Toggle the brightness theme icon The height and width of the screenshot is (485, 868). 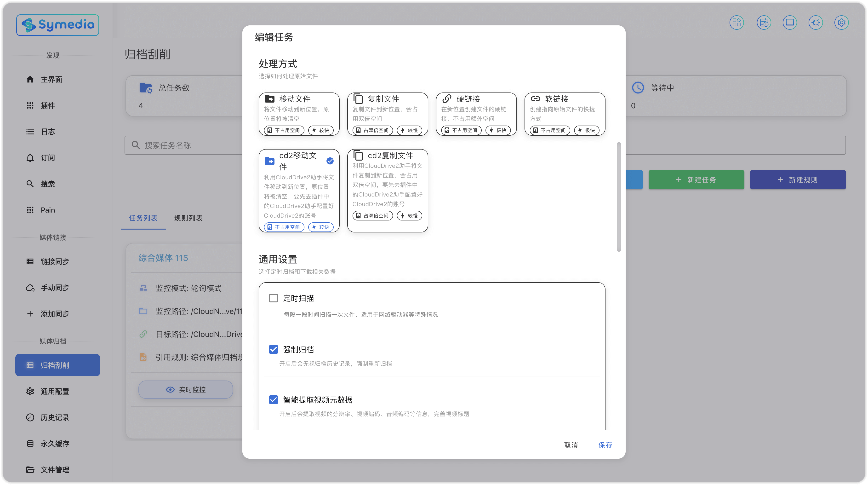click(x=816, y=23)
